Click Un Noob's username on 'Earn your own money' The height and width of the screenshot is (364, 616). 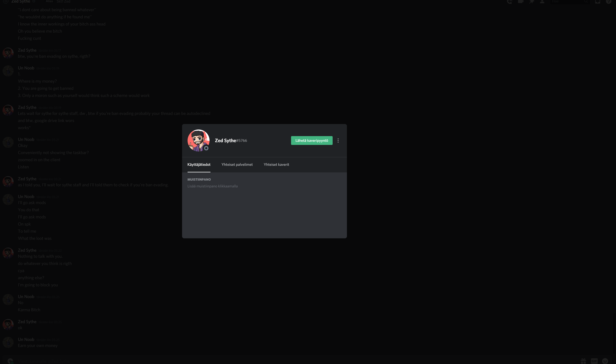click(26, 339)
